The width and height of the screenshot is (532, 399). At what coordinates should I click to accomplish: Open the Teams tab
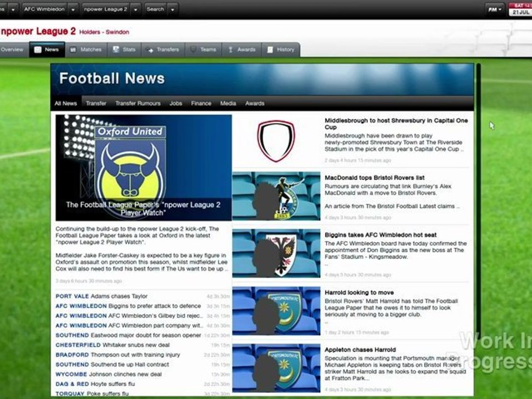(203, 49)
